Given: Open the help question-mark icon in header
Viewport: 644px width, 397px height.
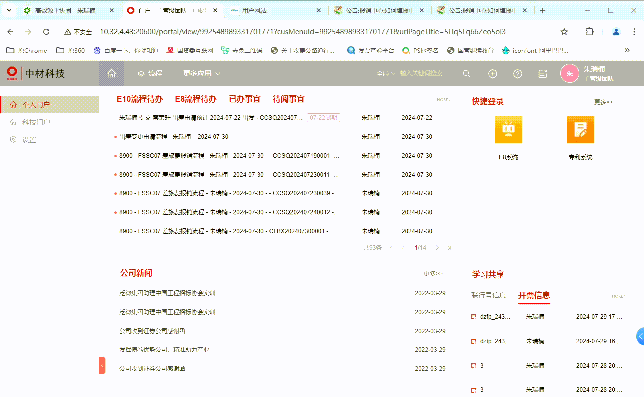Looking at the screenshot, I should click(x=518, y=73).
